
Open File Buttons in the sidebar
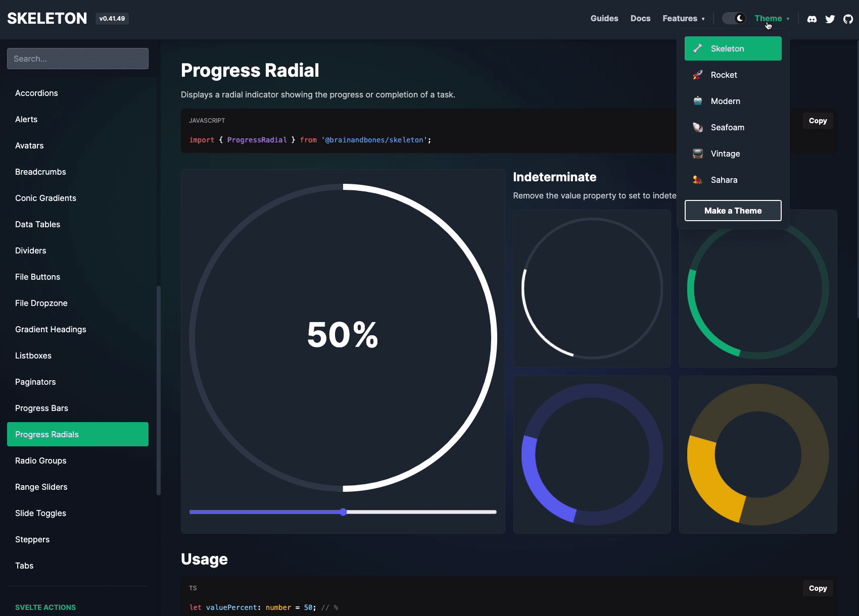coord(78,277)
